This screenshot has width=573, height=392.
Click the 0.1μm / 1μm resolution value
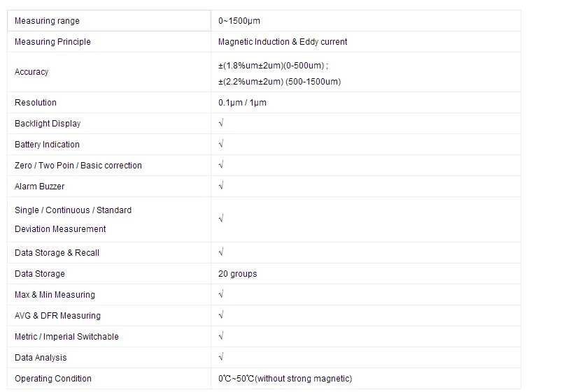tap(242, 103)
